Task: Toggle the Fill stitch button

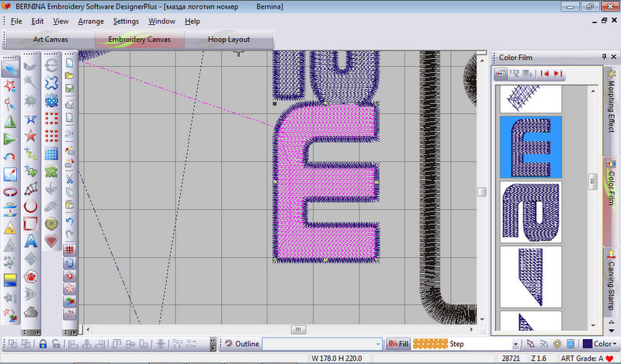Action: tap(399, 344)
